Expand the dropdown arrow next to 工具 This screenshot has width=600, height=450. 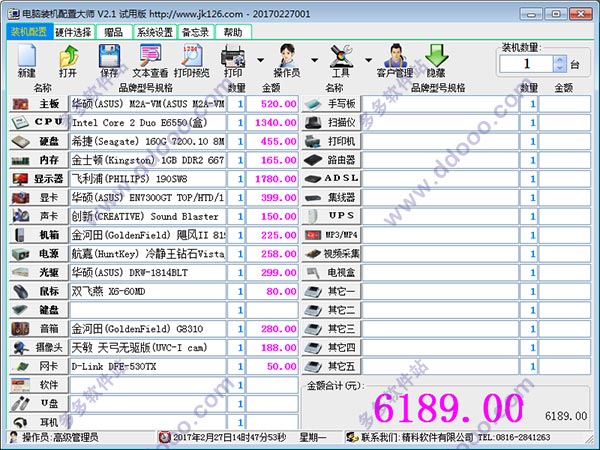click(x=368, y=60)
